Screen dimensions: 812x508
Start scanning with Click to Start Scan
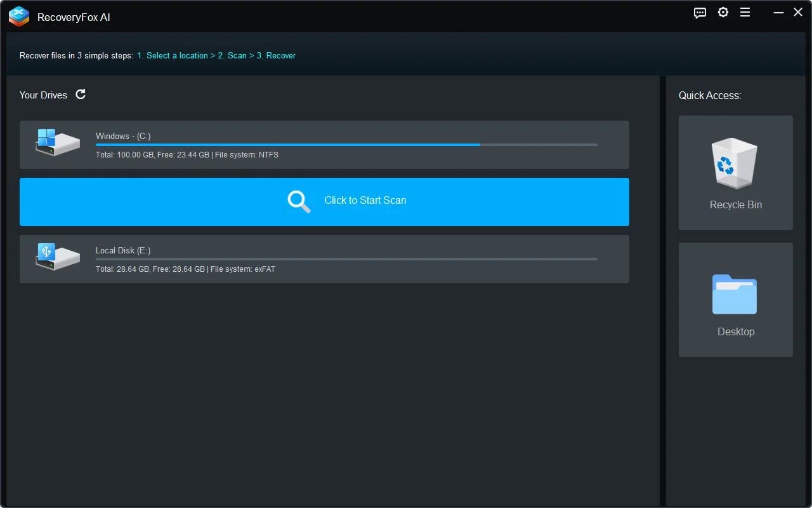pyautogui.click(x=365, y=200)
